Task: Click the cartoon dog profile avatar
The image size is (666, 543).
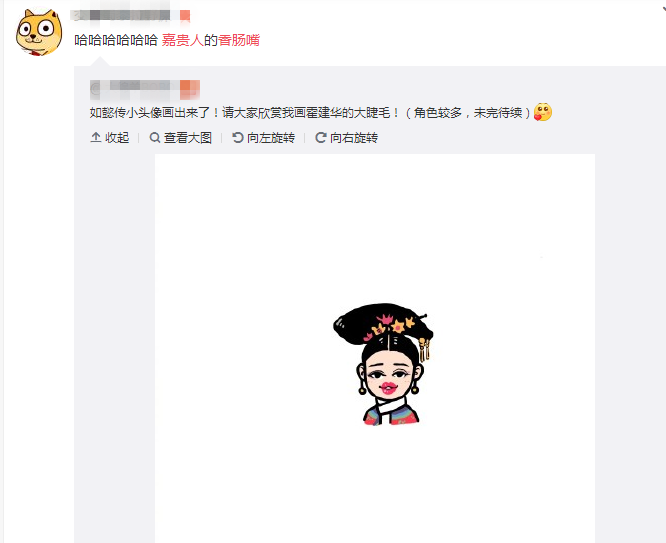Action: click(39, 32)
